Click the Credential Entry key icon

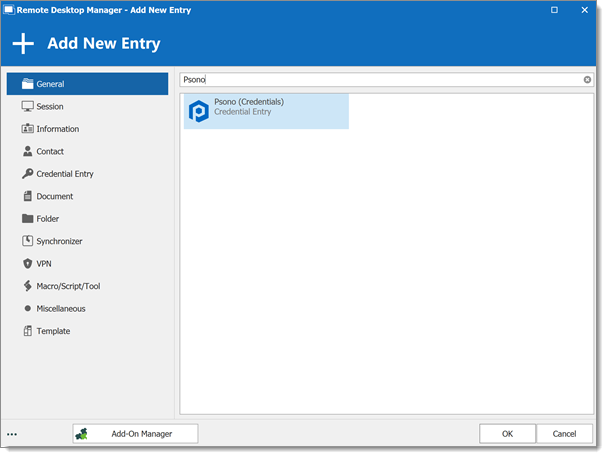coord(27,173)
